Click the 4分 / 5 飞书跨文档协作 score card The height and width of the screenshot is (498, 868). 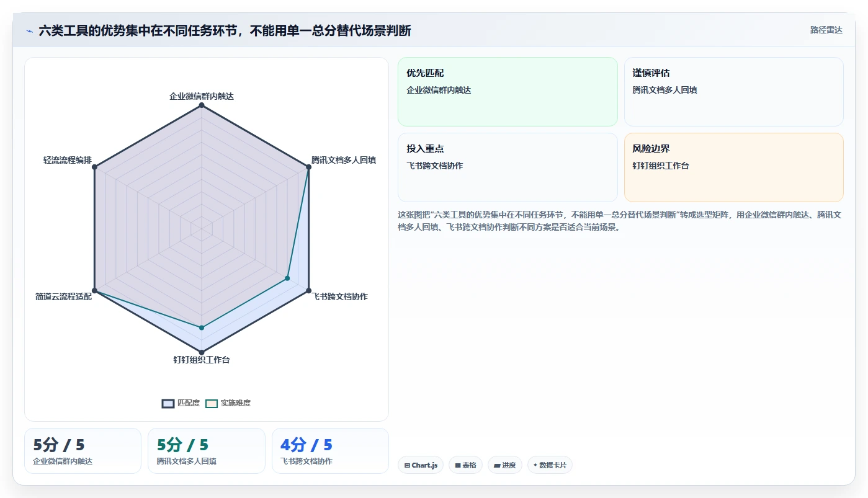[x=330, y=451]
